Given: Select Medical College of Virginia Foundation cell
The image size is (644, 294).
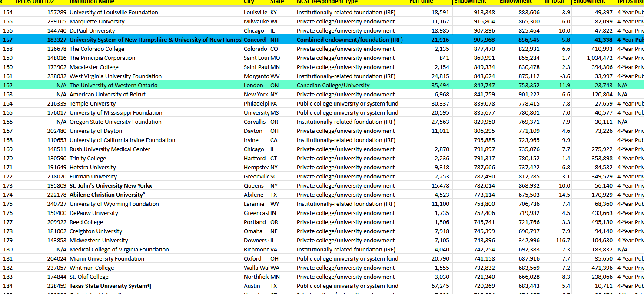Looking at the screenshot, I should coord(155,250).
